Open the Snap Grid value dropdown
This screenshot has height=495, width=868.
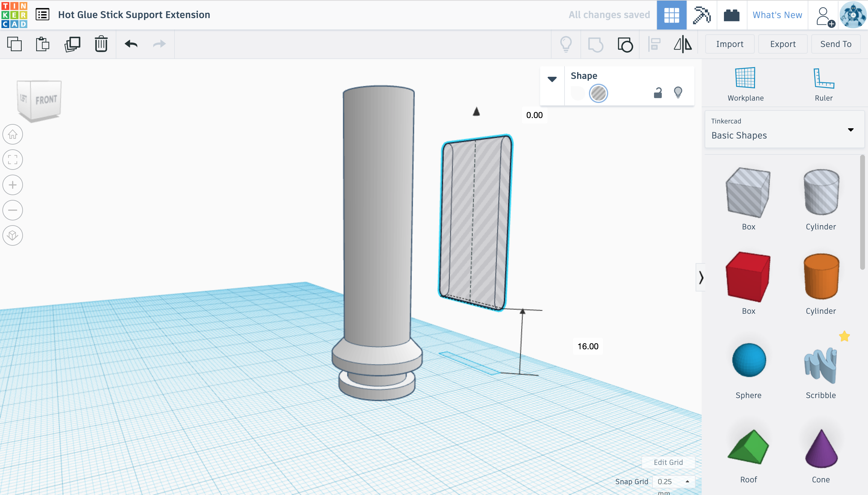pos(673,481)
